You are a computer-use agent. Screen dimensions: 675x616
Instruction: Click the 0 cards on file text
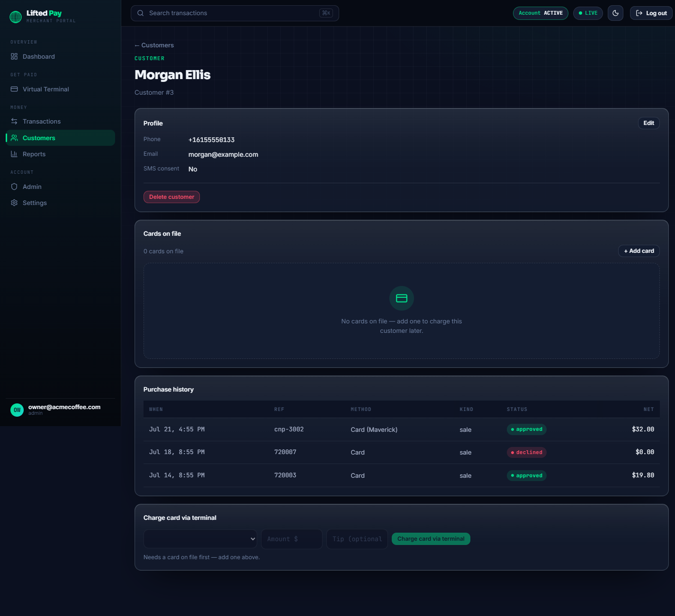coord(163,251)
